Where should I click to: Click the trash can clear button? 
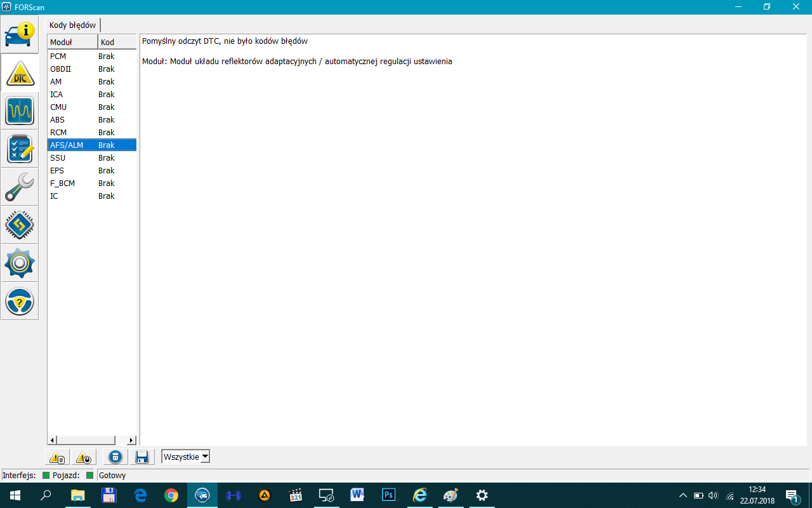[115, 457]
